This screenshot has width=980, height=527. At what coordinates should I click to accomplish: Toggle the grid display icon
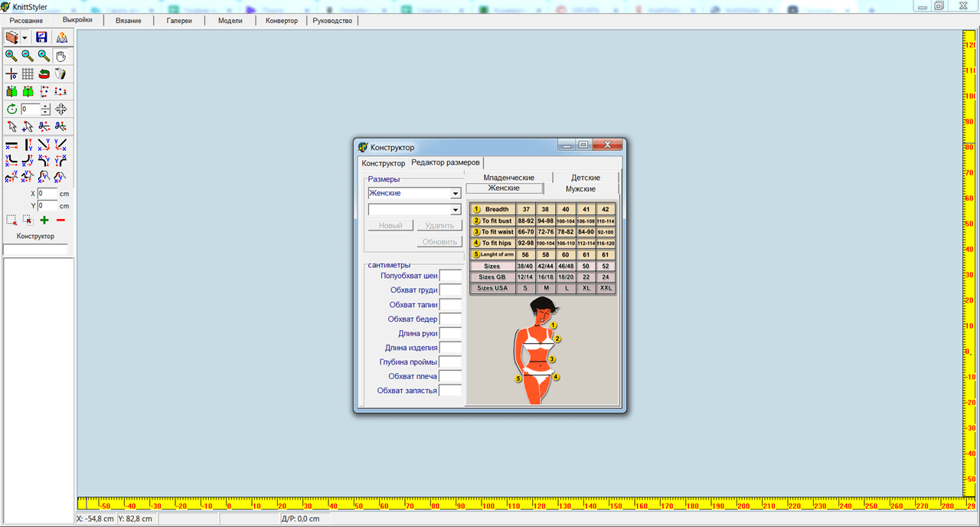[28, 74]
